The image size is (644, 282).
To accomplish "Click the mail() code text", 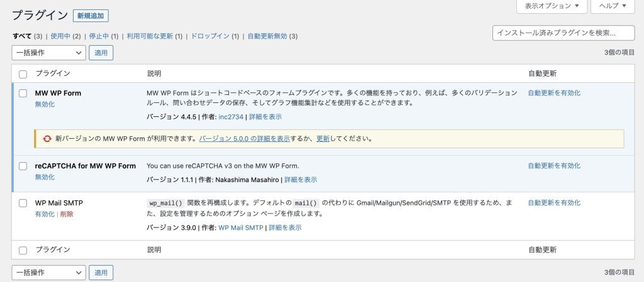I will click(306, 203).
